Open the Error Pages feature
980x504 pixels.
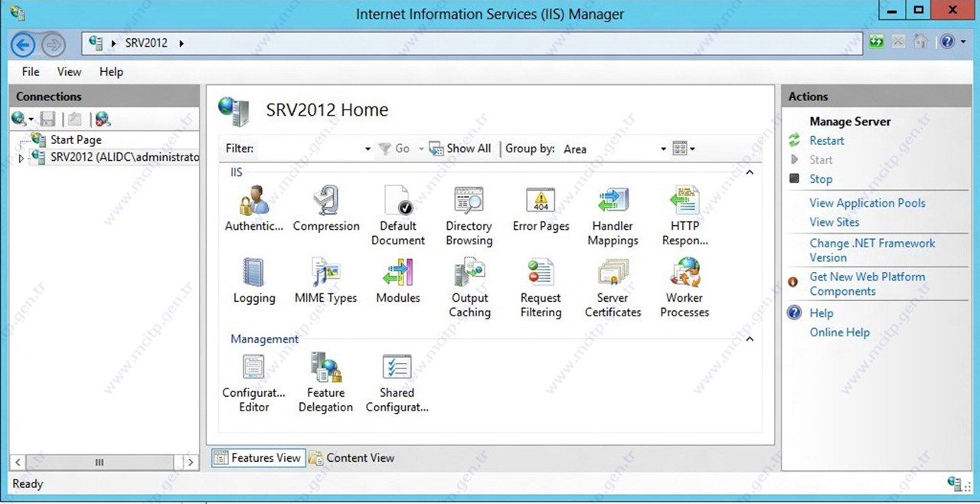click(x=541, y=201)
